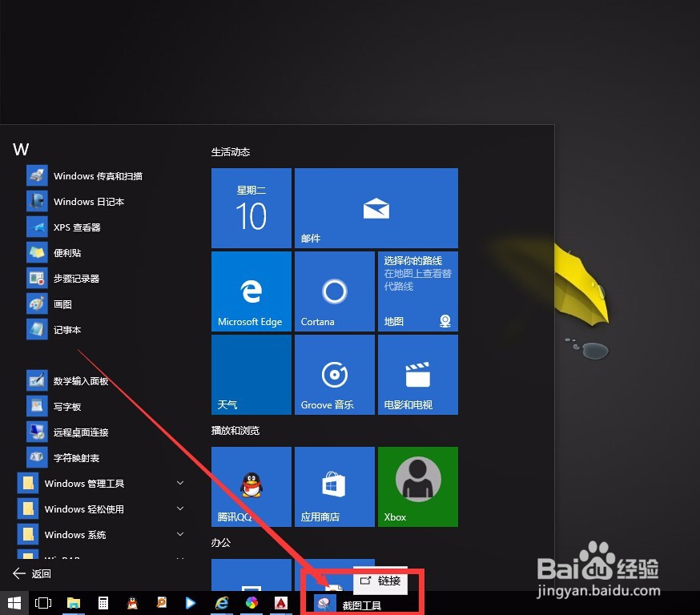Open colorful pinwheel app in taskbar
700x615 pixels.
[x=251, y=604]
